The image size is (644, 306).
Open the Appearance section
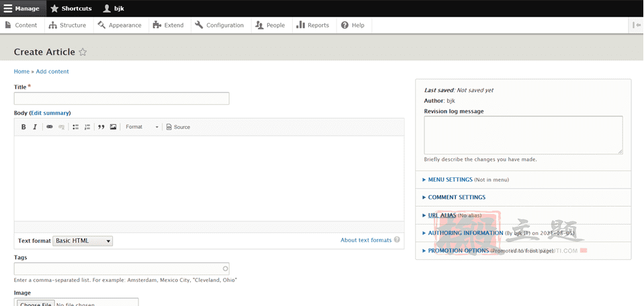pyautogui.click(x=120, y=25)
